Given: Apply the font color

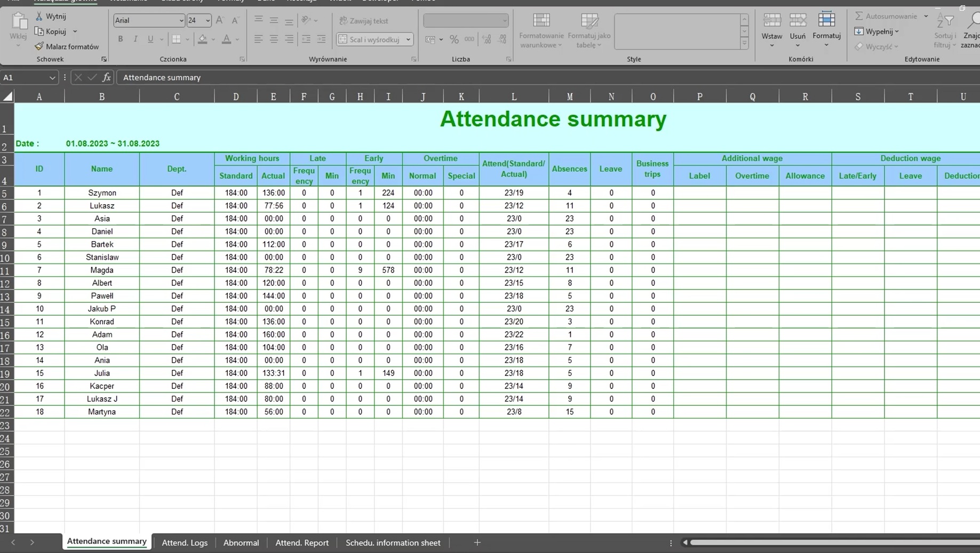Looking at the screenshot, I should tap(227, 39).
